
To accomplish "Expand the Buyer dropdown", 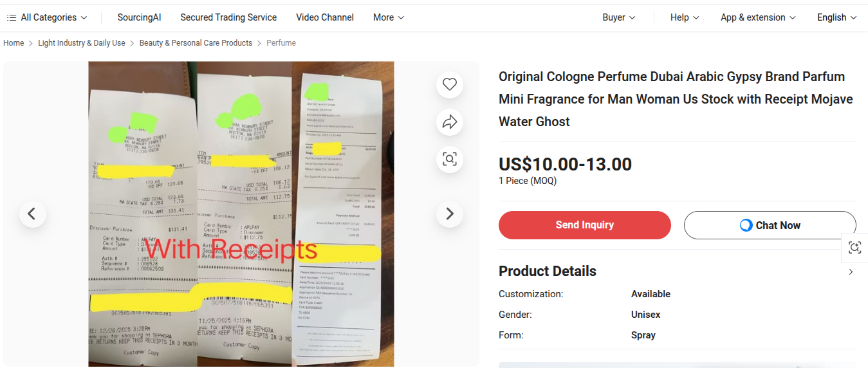I will [x=619, y=17].
